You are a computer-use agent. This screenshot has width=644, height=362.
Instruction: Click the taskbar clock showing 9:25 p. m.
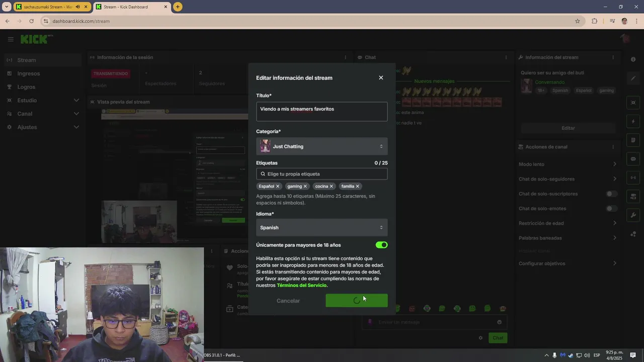click(614, 355)
